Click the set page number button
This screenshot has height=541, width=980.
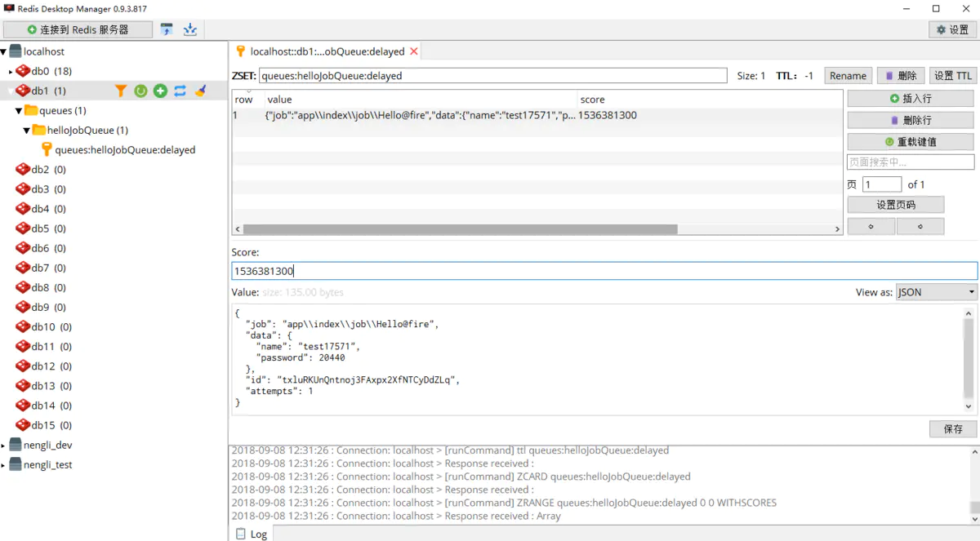click(x=896, y=205)
